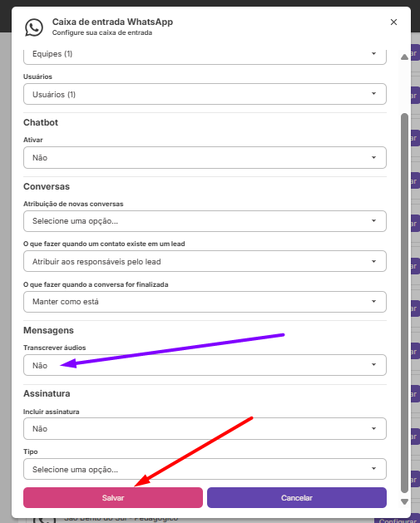Open the Tipo signature dropdown
The width and height of the screenshot is (420, 523).
(205, 469)
